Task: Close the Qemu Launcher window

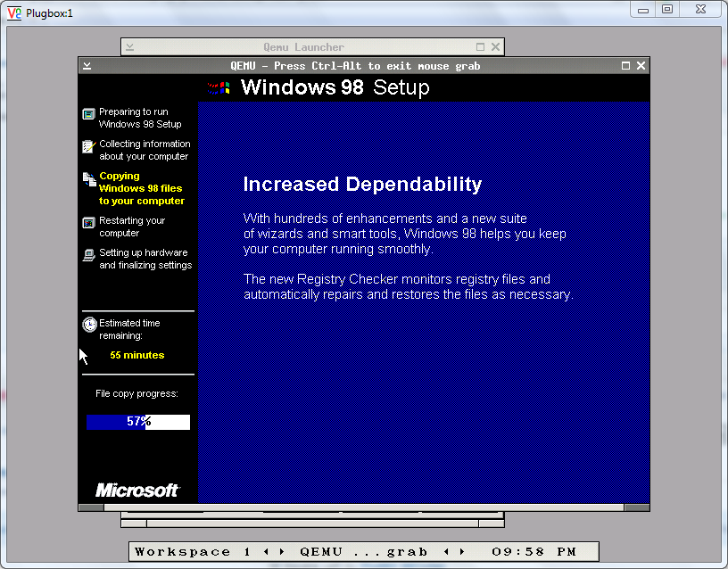Action: click(495, 47)
